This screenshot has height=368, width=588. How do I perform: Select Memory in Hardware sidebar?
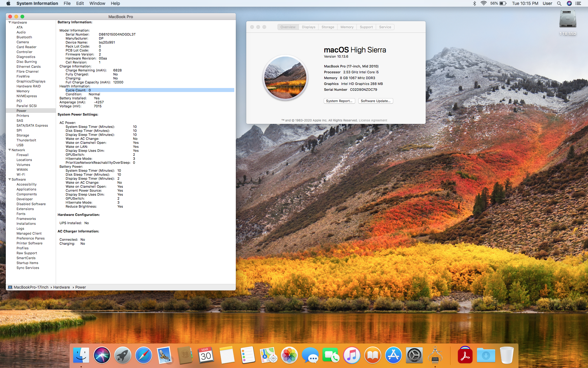pyautogui.click(x=23, y=91)
